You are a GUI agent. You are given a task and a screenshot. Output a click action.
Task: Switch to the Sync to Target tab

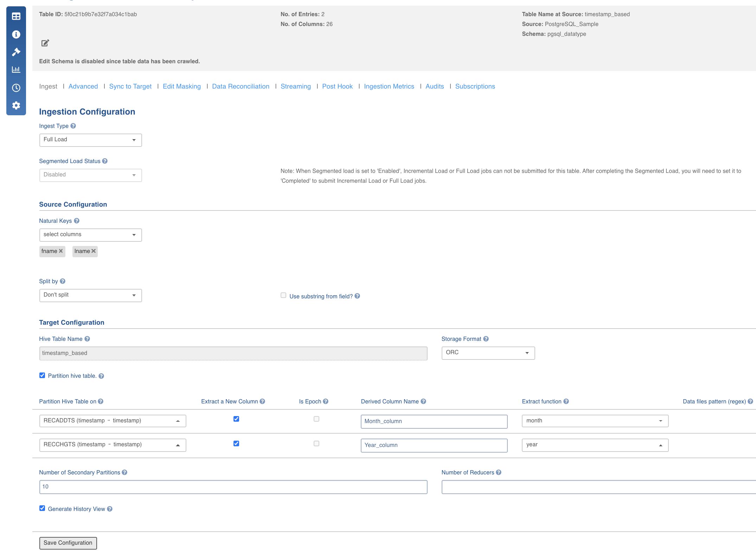tap(130, 86)
